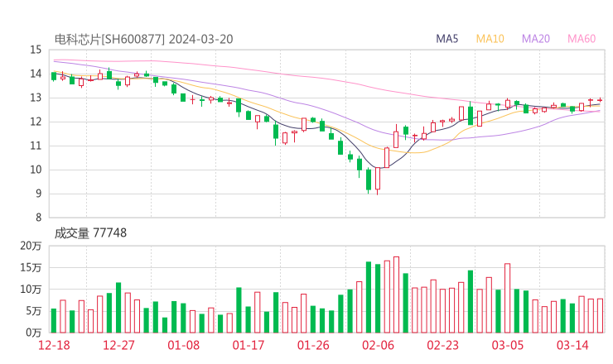The height and width of the screenshot is (364, 613).
Task: Click the 03-05 date marker
Action: pos(508,345)
